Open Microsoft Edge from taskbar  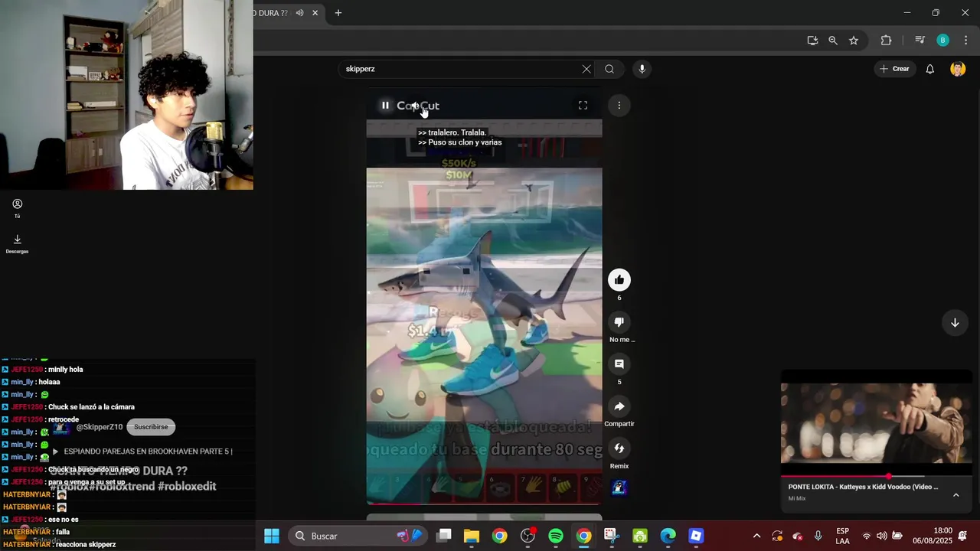(x=668, y=536)
